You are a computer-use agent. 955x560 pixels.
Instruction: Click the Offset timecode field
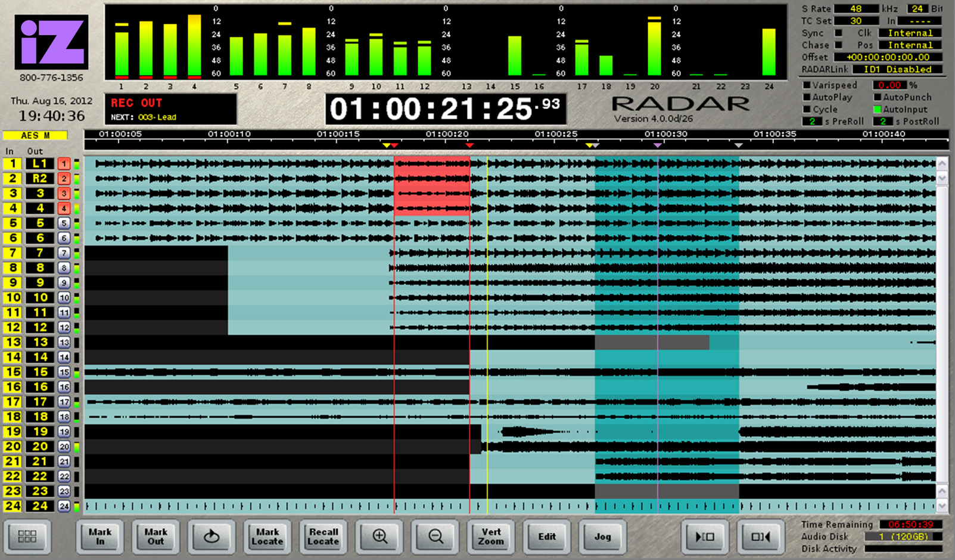[888, 57]
